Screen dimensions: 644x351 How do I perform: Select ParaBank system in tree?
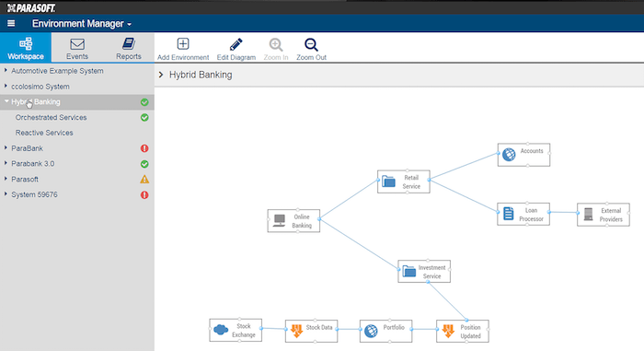click(x=27, y=148)
